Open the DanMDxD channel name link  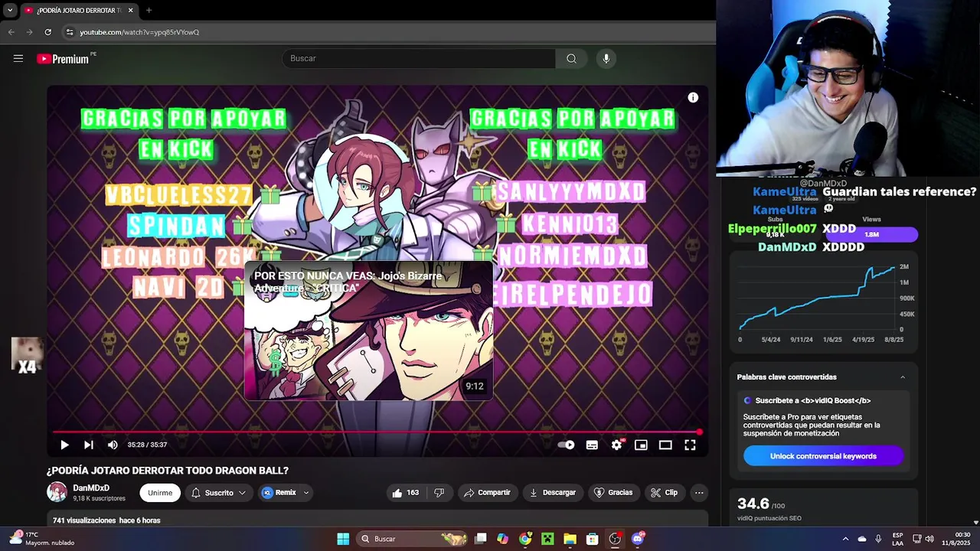pos(91,488)
